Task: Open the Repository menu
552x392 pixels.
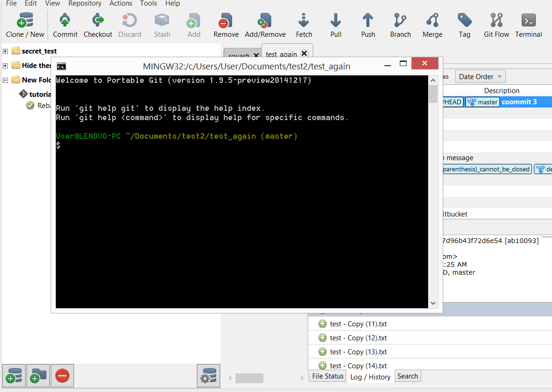Action: tap(85, 3)
